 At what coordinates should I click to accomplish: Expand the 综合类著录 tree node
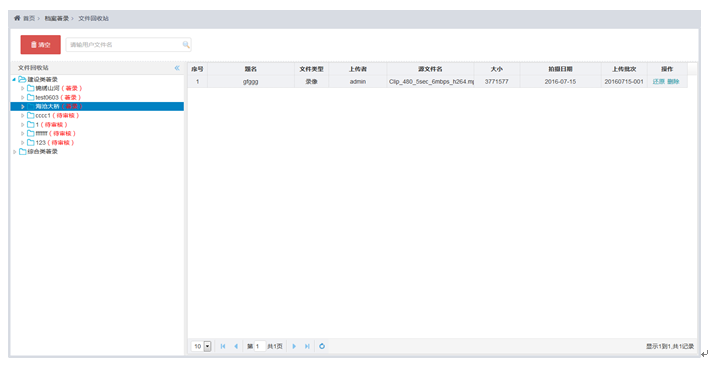click(14, 152)
